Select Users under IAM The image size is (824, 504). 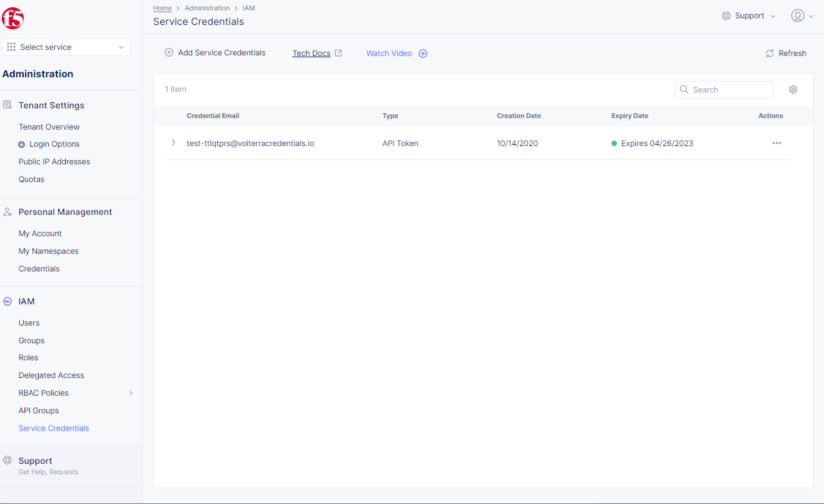(x=29, y=323)
